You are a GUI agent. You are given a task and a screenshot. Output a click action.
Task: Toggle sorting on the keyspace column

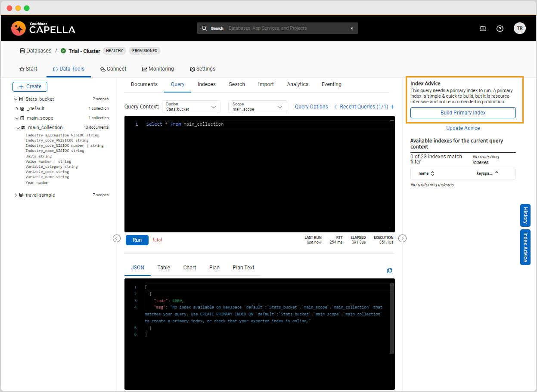pyautogui.click(x=496, y=173)
